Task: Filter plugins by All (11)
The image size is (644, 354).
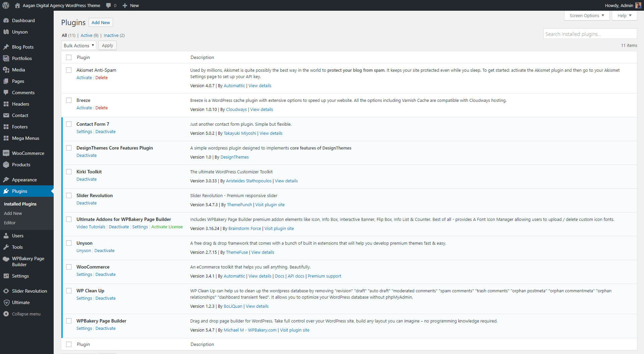Action: pos(68,35)
